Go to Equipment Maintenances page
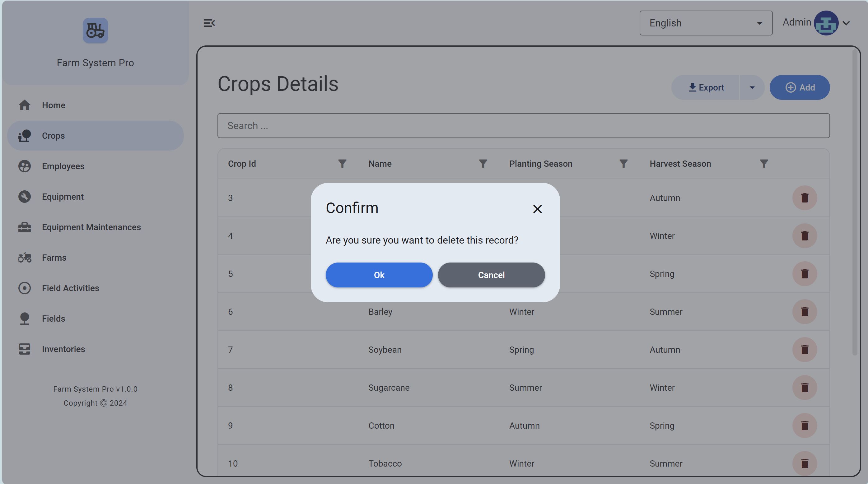 [x=91, y=227]
